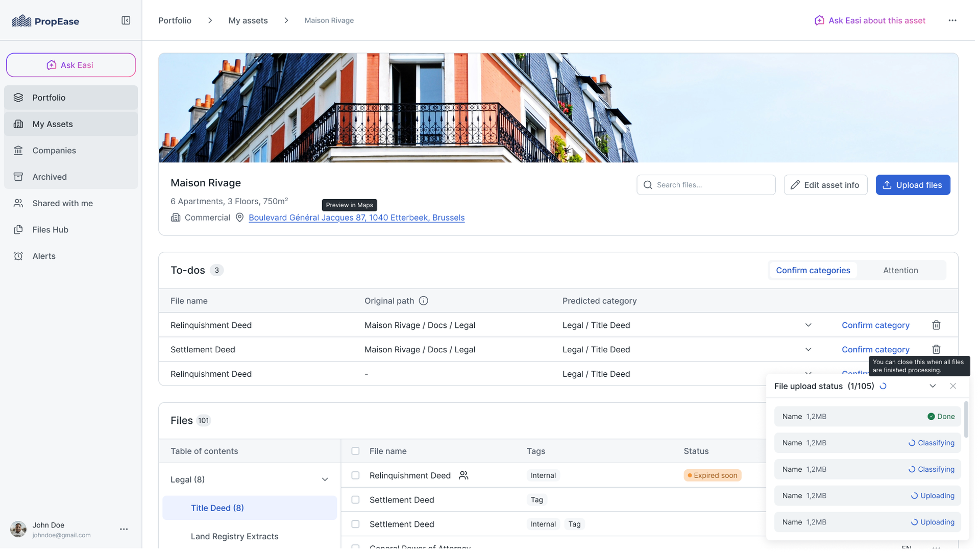Collapse the Legal (8) tree section
The image size is (980, 553).
[x=325, y=479]
